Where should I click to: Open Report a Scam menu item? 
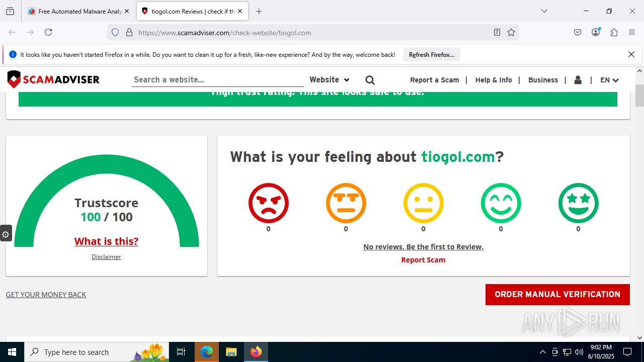coord(435,80)
